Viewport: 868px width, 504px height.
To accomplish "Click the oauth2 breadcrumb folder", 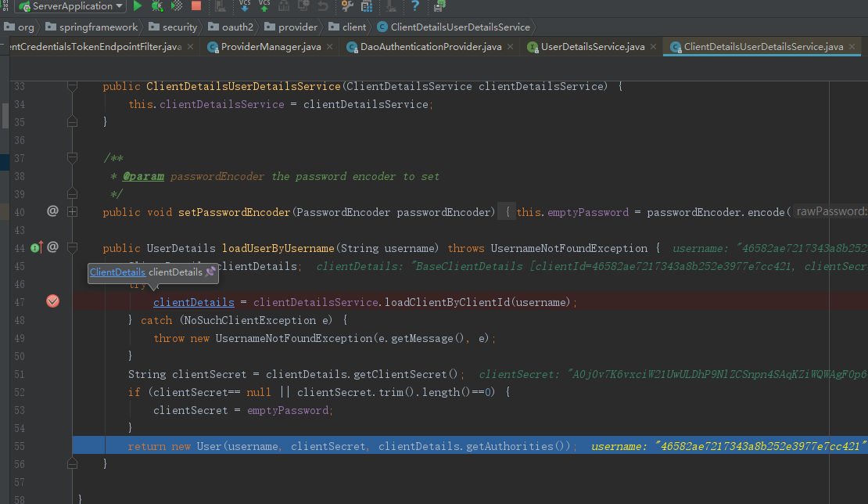I will click(238, 27).
